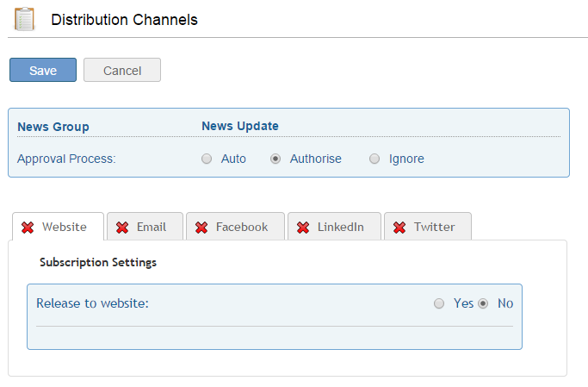Cancel the distribution channel changes

click(x=122, y=70)
